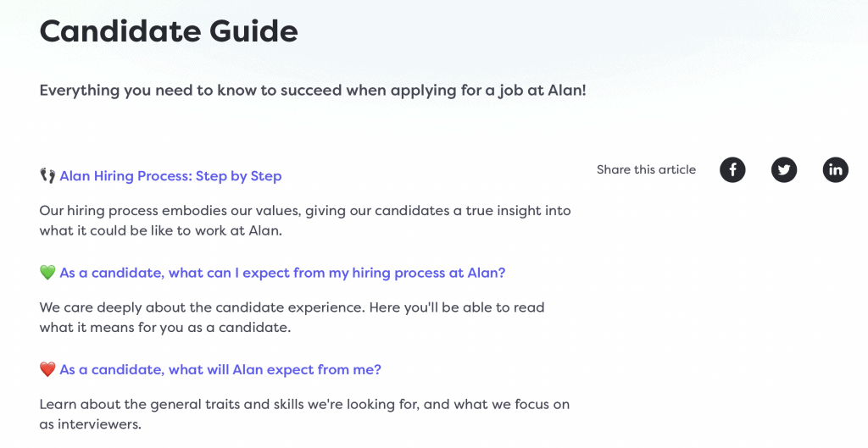Image resolution: width=868 pixels, height=448 pixels.
Task: Click the 'as interviewers.' line of text
Action: [x=90, y=424]
